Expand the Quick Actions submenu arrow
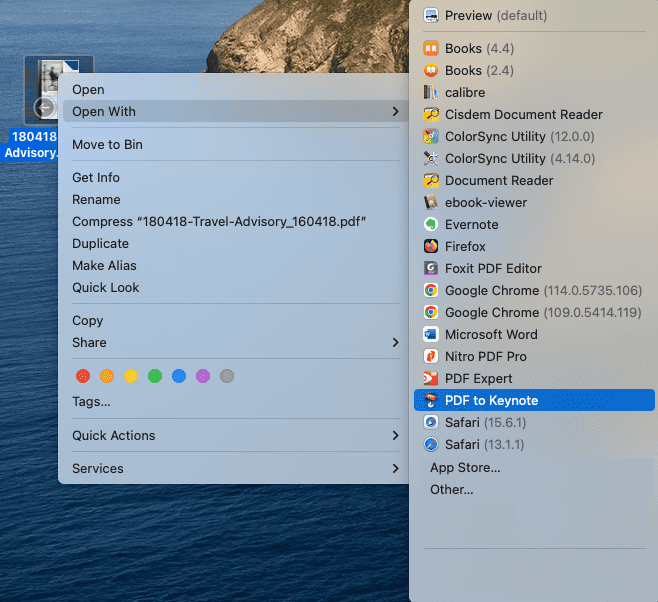Screen dimensions: 658x602 coord(395,435)
